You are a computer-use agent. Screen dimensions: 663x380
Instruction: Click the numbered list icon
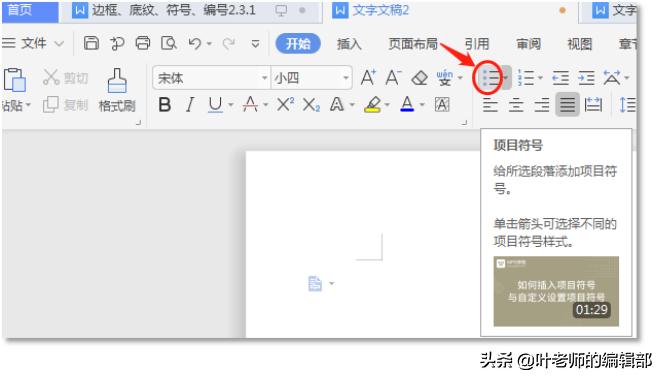click(526, 78)
